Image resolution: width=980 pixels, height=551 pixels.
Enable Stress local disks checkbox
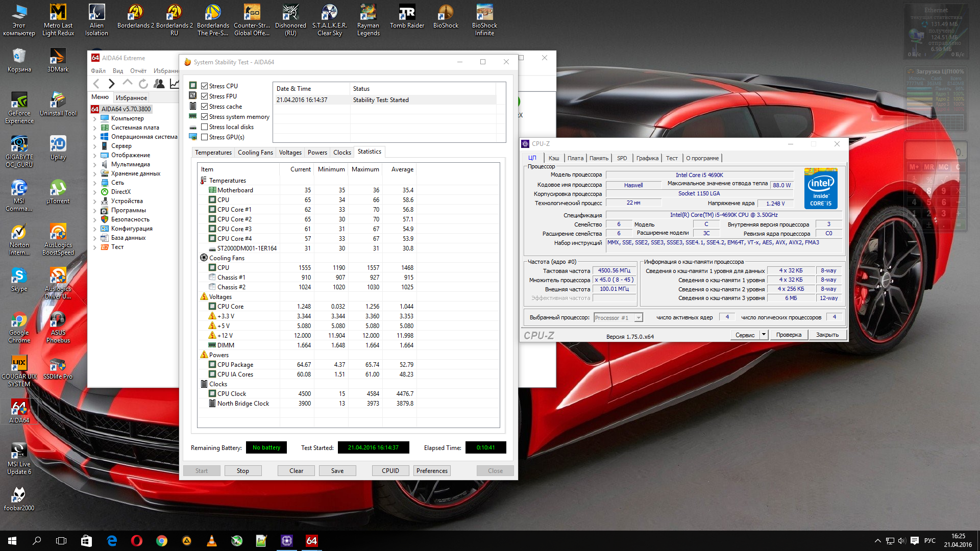click(x=204, y=127)
